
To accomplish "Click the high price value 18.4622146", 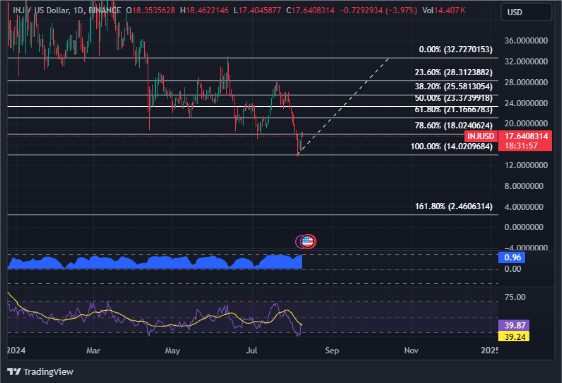I will pos(207,10).
